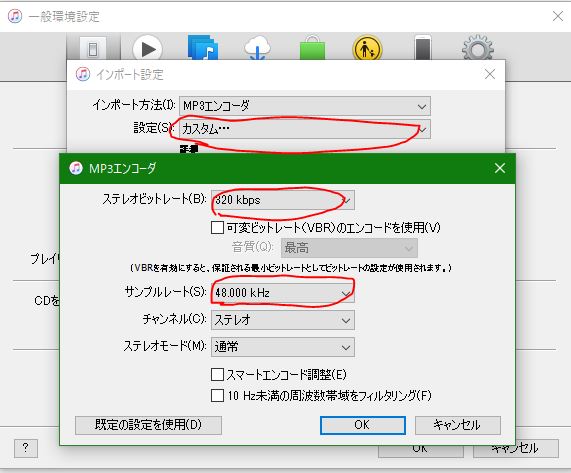Screen dimensions: 571x473
Task: Open the 設定 カスタム dropdown
Action: point(305,129)
